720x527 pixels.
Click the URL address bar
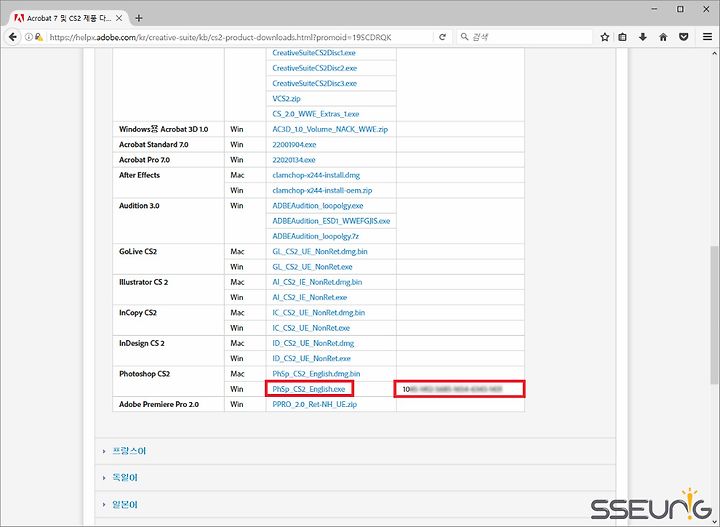(239, 37)
